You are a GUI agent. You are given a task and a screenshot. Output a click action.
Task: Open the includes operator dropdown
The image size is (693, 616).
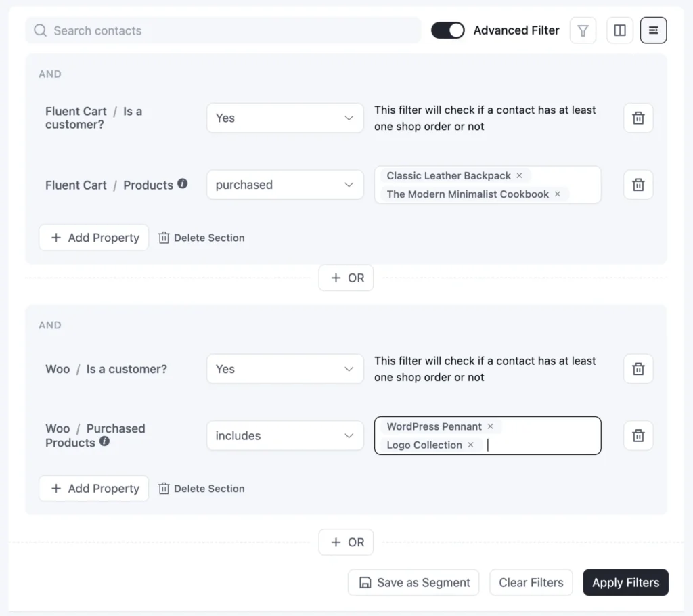point(285,435)
